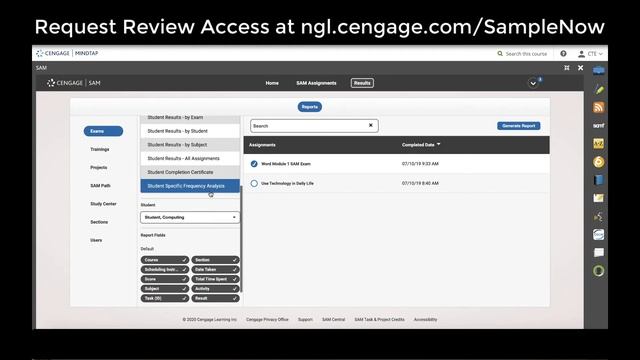Click the help question mark icon
640x360 pixels.
563,53
